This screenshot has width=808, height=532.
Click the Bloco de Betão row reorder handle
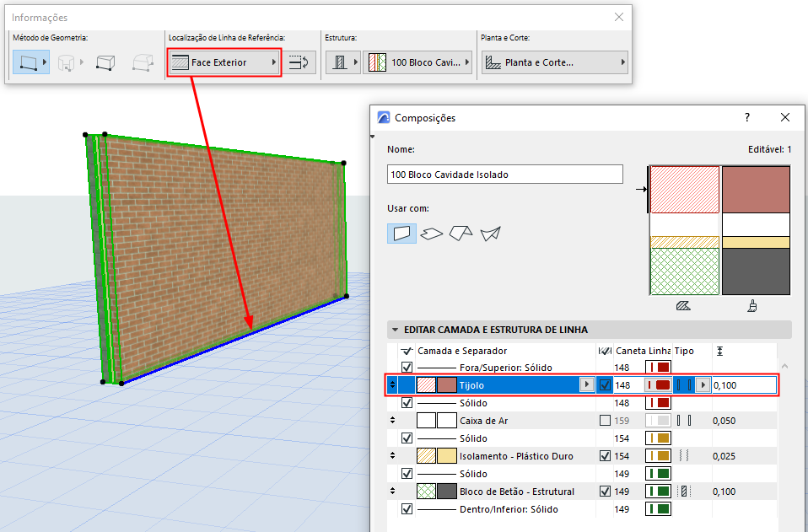pyautogui.click(x=393, y=492)
